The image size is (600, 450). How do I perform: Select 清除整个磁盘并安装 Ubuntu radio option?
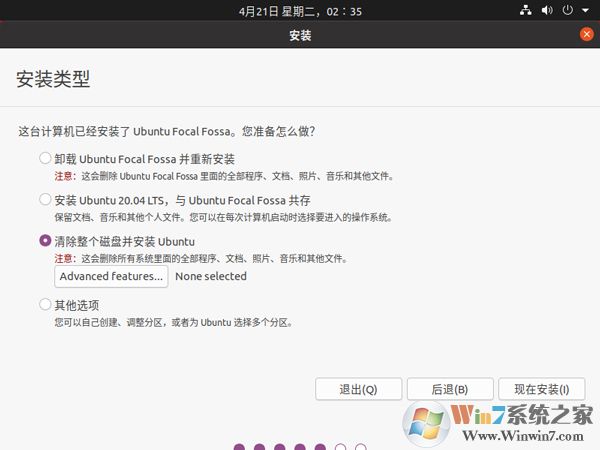pyautogui.click(x=45, y=240)
